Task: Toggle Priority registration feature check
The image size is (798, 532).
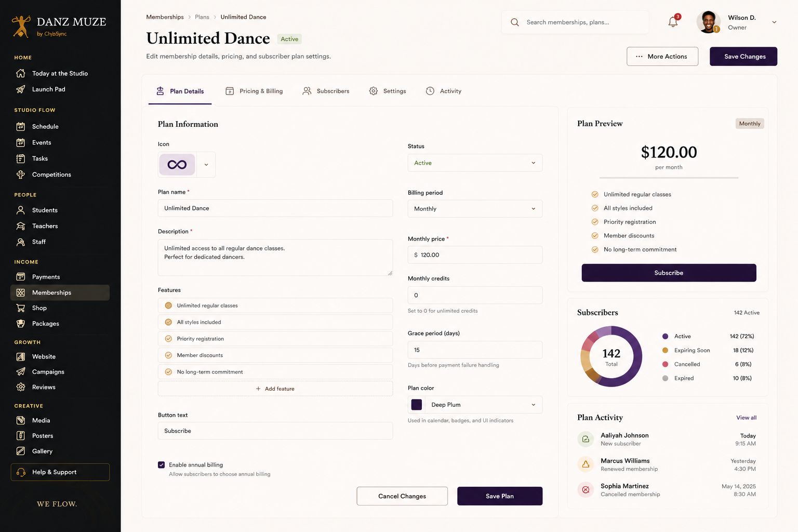Action: coord(168,339)
